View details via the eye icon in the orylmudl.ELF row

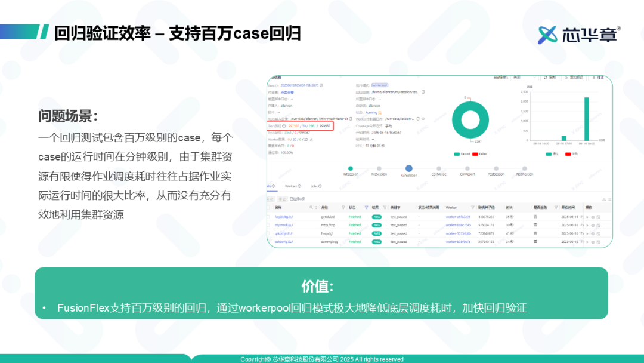pos(593,225)
